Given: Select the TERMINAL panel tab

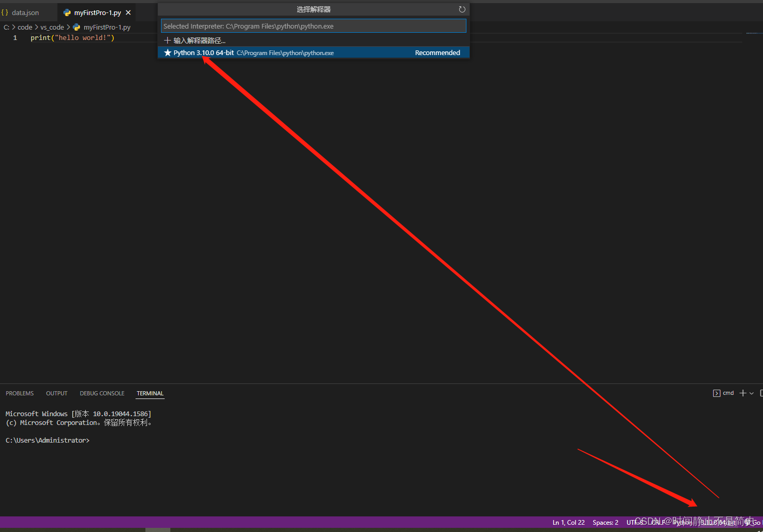Looking at the screenshot, I should [150, 393].
